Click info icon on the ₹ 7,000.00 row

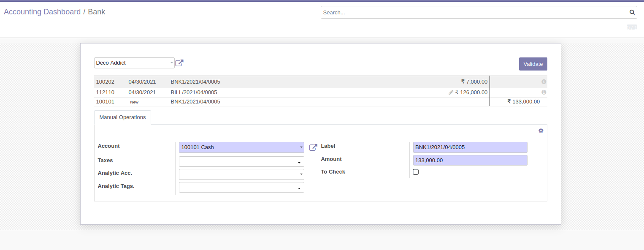click(544, 82)
